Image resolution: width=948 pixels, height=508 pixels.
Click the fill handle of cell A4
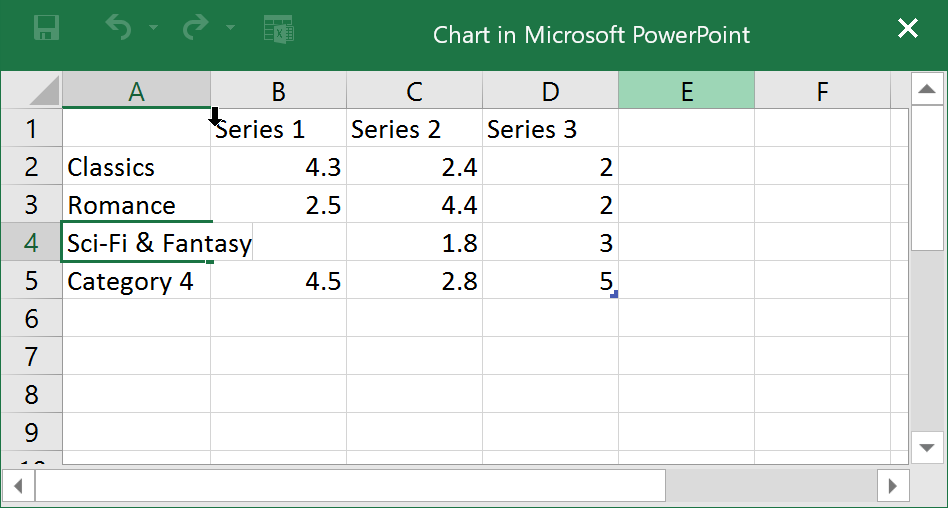[x=210, y=261]
